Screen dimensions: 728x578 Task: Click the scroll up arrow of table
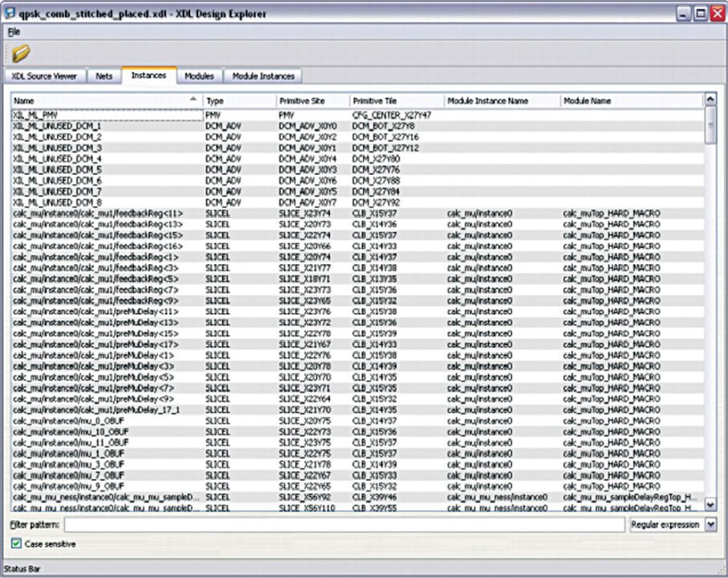[710, 100]
